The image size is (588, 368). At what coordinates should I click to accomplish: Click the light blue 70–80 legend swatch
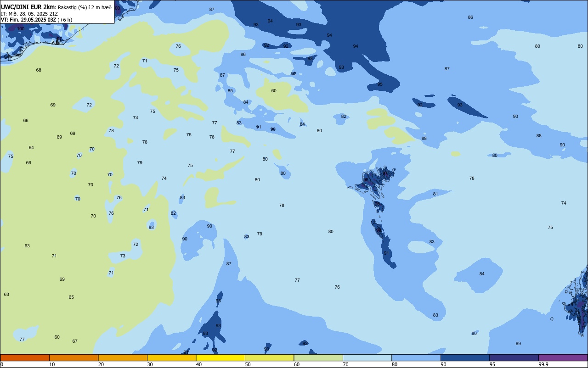(367, 357)
